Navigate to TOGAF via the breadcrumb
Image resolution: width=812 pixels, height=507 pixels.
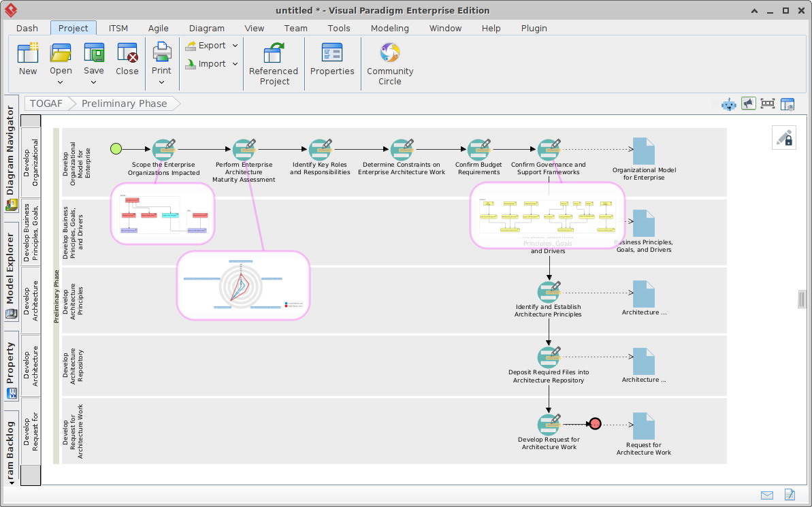46,103
